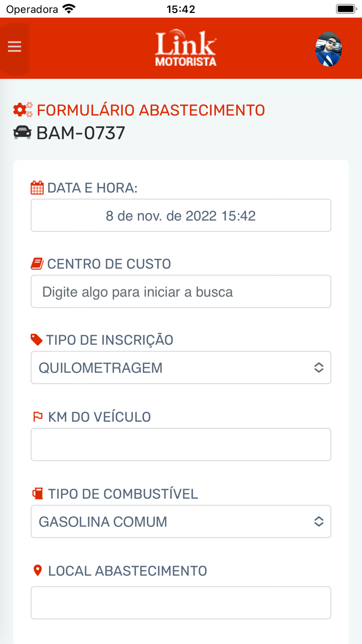This screenshot has height=644, width=362.
Task: Click the empty KM DO VEÍCULO field
Action: point(181,444)
